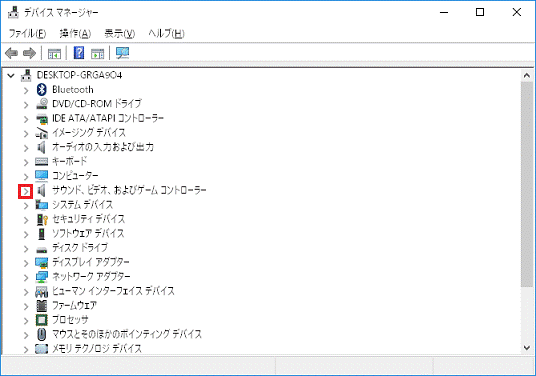The image size is (536, 376).
Task: Click the monitor scan toolbar icon
Action: tap(122, 53)
